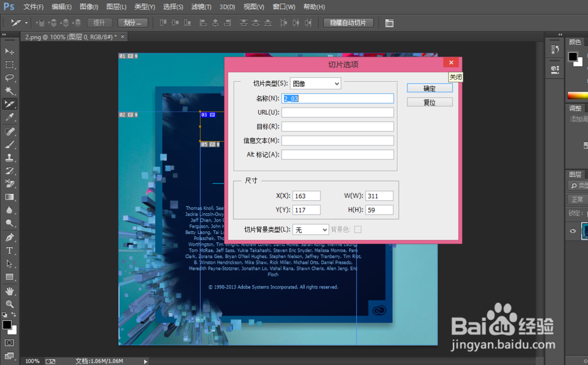588x365 pixels.
Task: Select the Horizontal Type tool
Action: tap(9, 250)
